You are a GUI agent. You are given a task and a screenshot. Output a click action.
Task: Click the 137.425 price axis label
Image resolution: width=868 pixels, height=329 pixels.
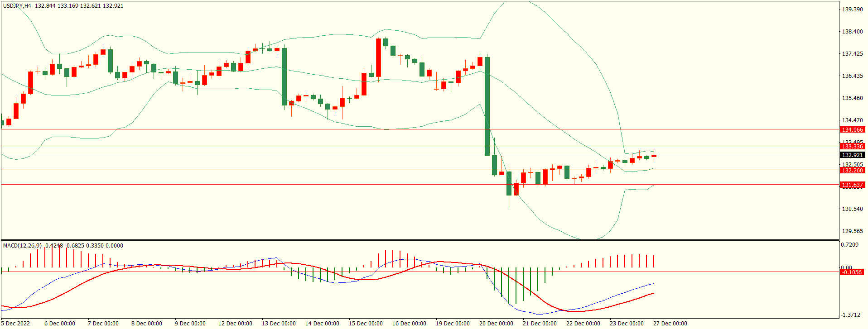[852, 54]
